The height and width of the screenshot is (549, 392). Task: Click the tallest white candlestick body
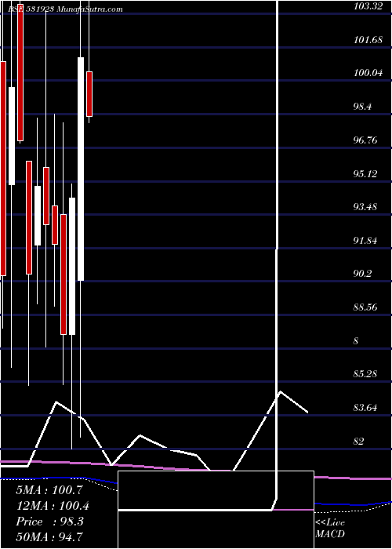pyautogui.click(x=81, y=169)
